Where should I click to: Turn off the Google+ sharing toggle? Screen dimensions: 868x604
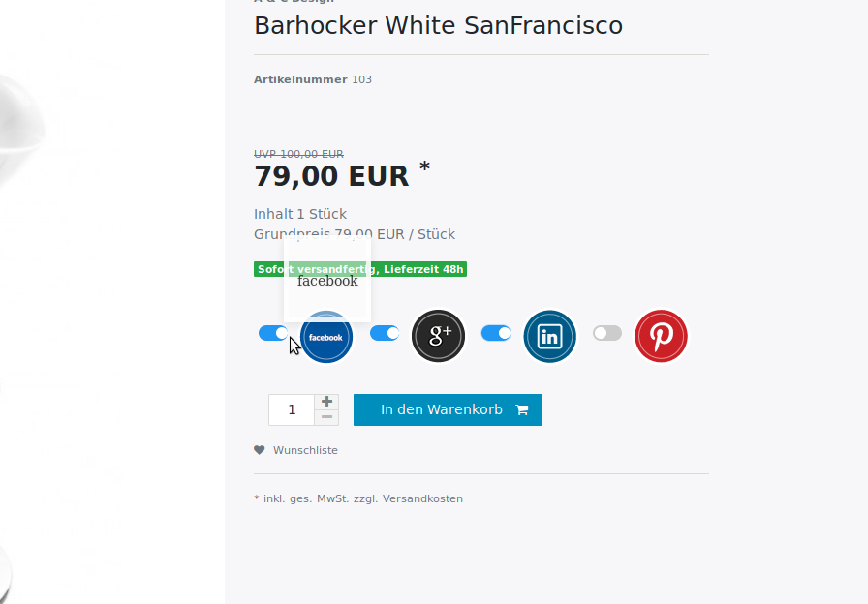pos(385,333)
